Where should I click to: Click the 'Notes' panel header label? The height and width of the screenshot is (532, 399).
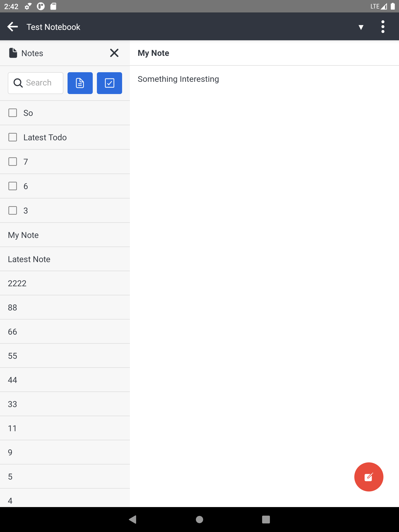coord(32,53)
